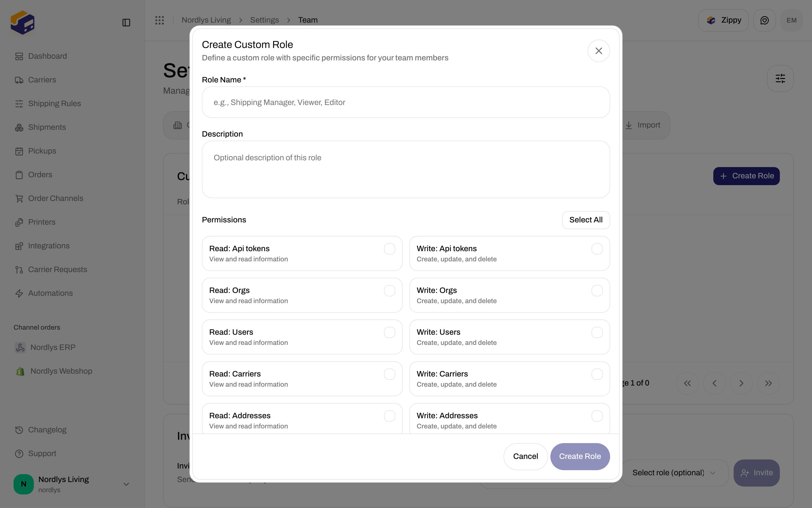Enable Write: Orgs permission
The width and height of the screenshot is (812, 508).
point(597,291)
